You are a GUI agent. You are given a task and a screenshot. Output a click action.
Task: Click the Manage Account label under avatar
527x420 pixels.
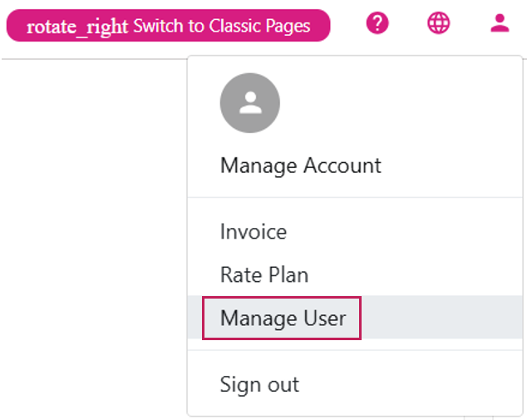[x=300, y=165]
